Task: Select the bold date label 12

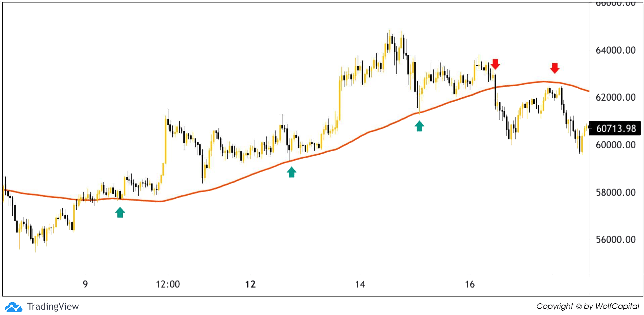Action: tap(250, 284)
